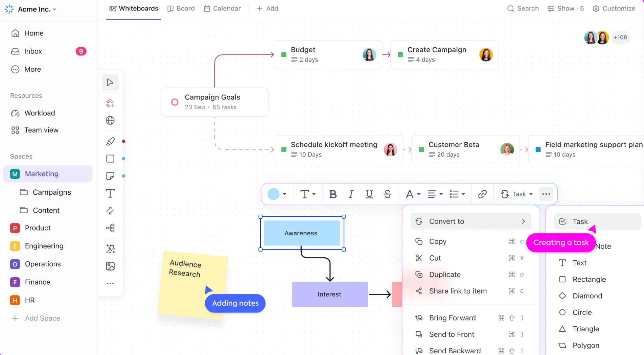Click the magic sparkle tool

coord(110,249)
